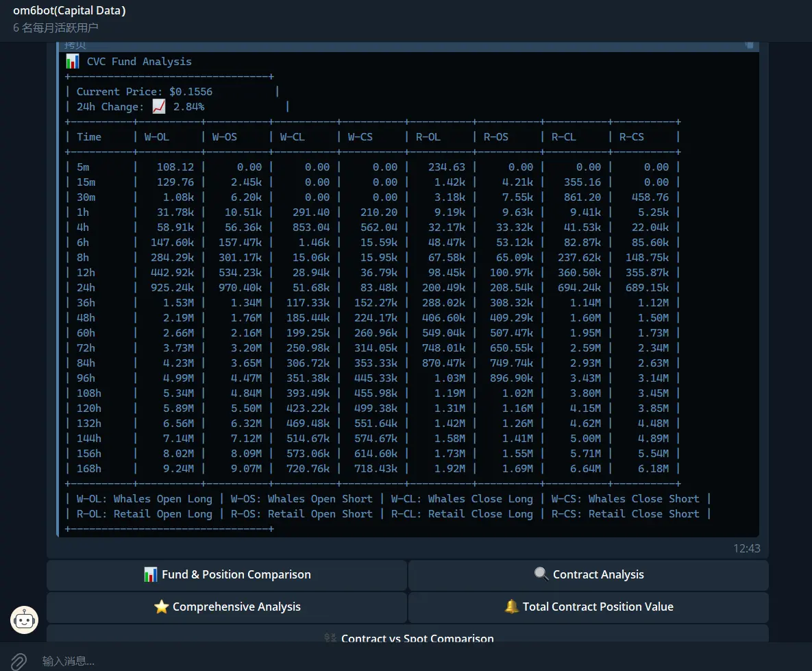Click the R-CS column header
The image size is (812, 671).
(631, 137)
